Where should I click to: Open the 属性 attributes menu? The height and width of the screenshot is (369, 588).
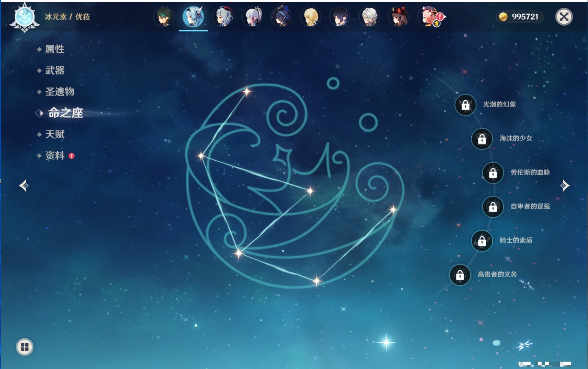click(55, 49)
